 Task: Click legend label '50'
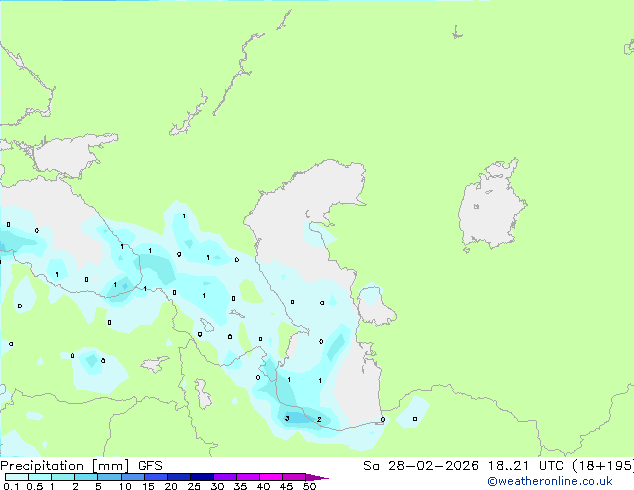pyautogui.click(x=309, y=486)
